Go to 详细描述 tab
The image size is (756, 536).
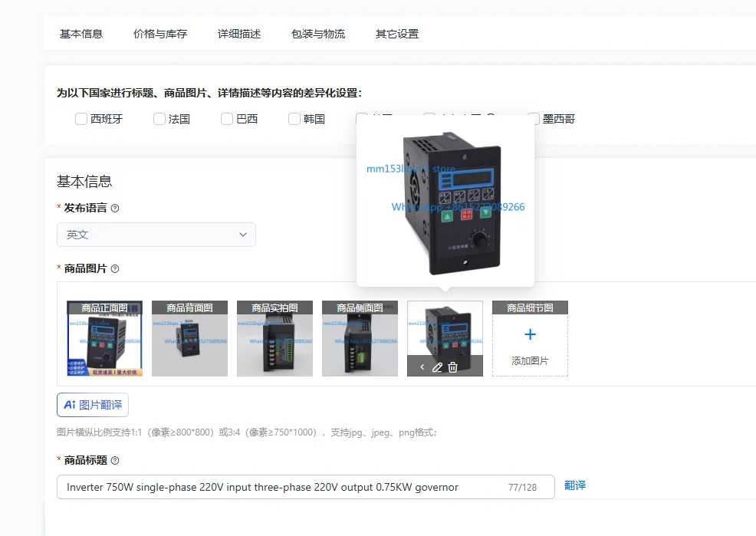(239, 34)
